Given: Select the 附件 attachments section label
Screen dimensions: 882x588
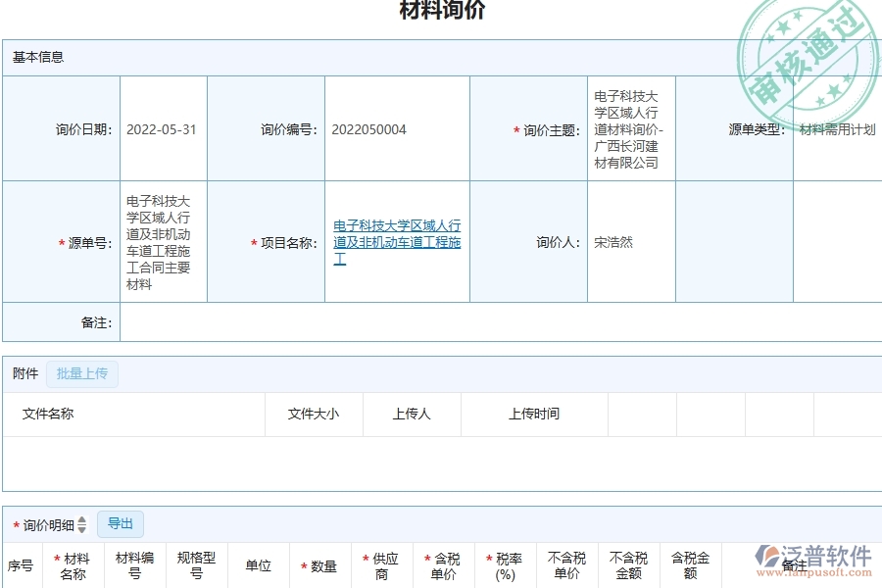Looking at the screenshot, I should click(24, 374).
